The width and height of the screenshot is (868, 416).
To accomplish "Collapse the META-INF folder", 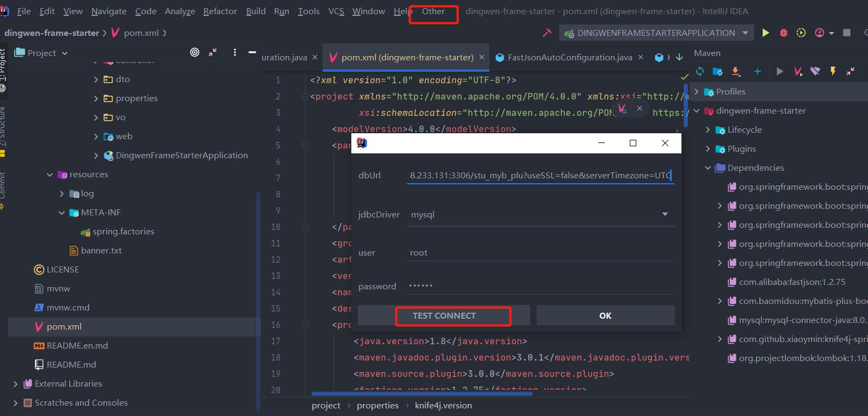I will coord(61,213).
